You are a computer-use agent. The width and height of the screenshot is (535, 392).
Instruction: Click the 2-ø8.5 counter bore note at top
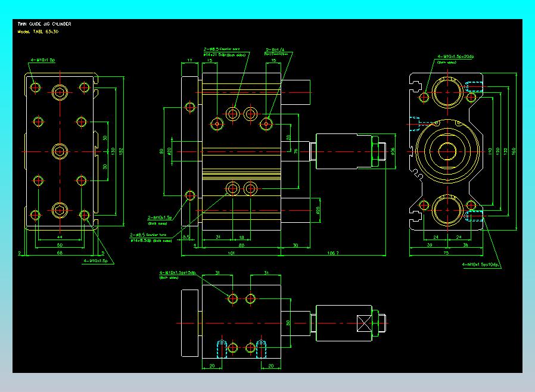click(x=225, y=52)
